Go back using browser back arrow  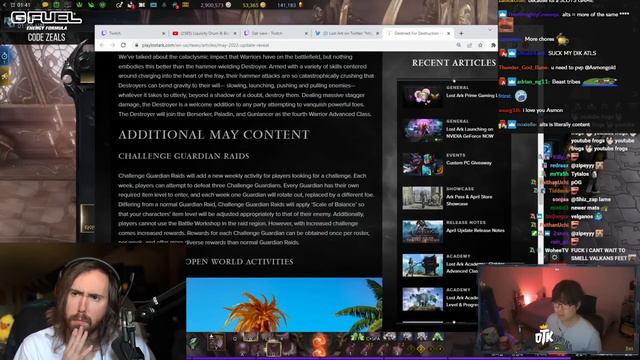(102, 45)
